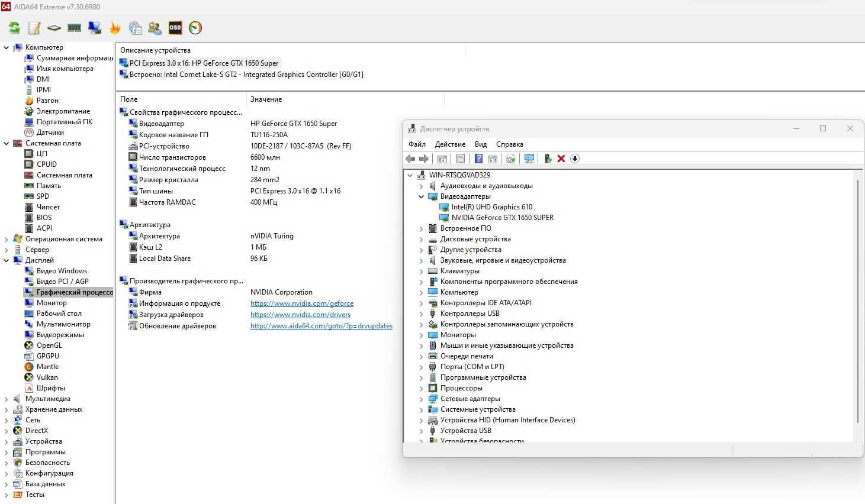Expand the Мультимедиа node
The image size is (865, 504).
(x=7, y=399)
